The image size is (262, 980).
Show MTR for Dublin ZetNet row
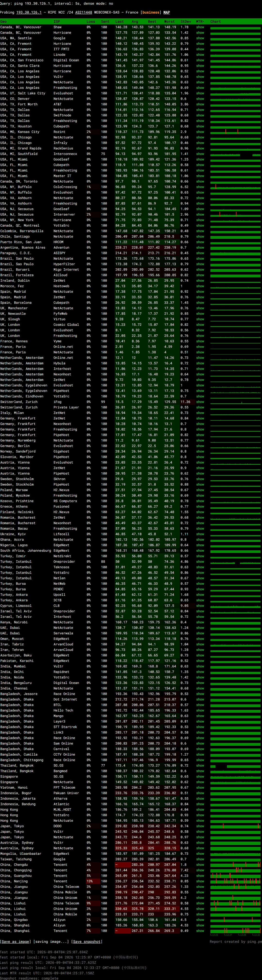pyautogui.click(x=200, y=281)
